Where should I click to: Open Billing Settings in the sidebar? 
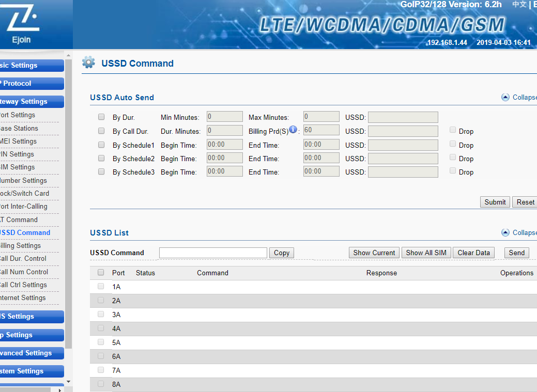coord(21,246)
